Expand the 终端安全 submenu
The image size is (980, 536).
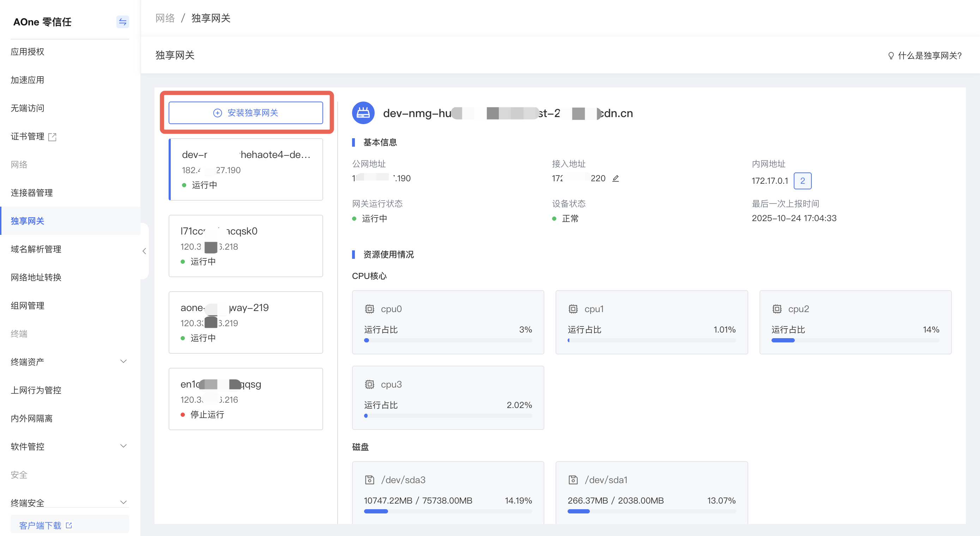pos(123,502)
